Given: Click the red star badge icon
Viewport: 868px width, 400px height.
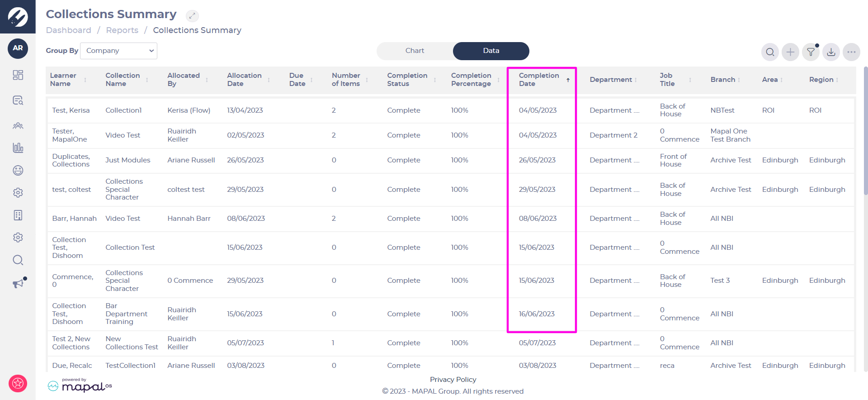Looking at the screenshot, I should coord(18,384).
